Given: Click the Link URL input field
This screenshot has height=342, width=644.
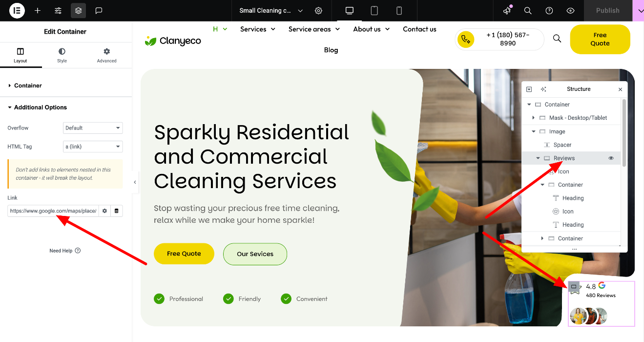Looking at the screenshot, I should click(53, 211).
